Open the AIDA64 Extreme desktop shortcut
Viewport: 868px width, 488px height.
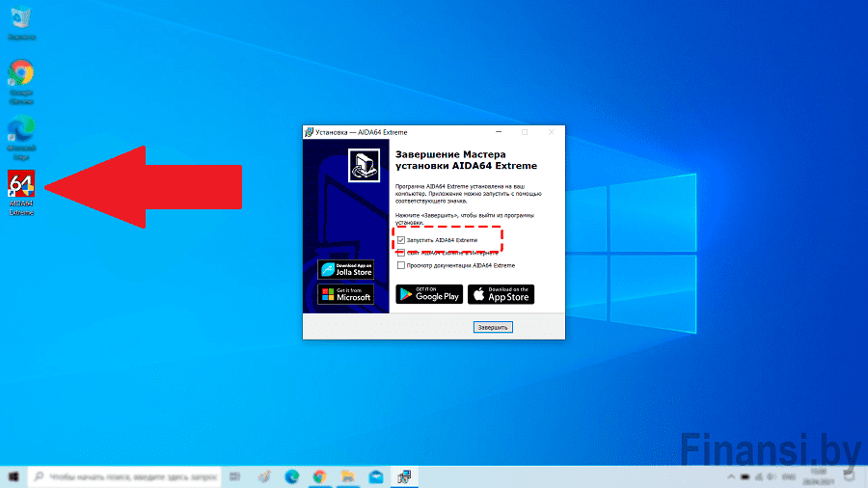point(21,192)
